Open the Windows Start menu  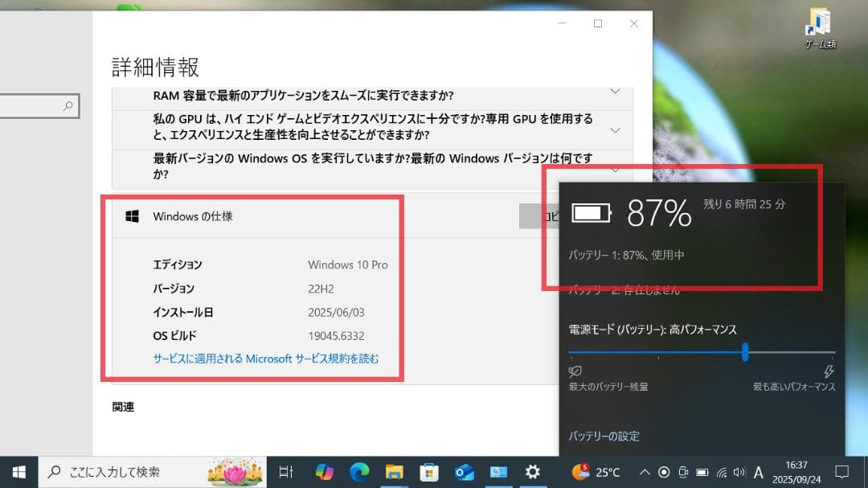(x=18, y=472)
